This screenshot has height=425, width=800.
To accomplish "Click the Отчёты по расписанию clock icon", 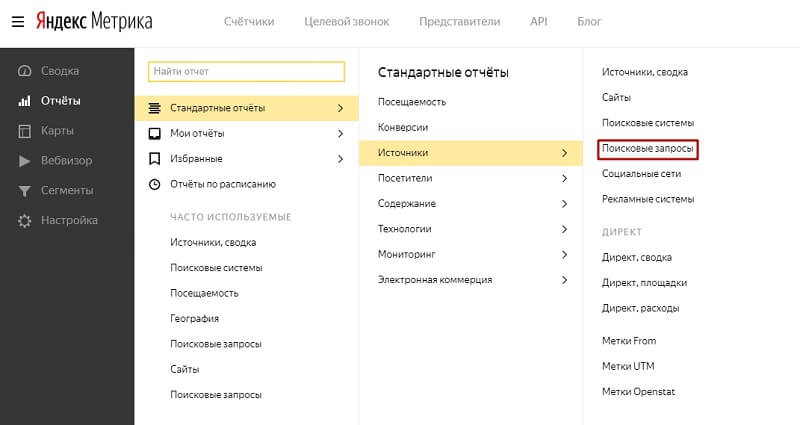I will [154, 184].
